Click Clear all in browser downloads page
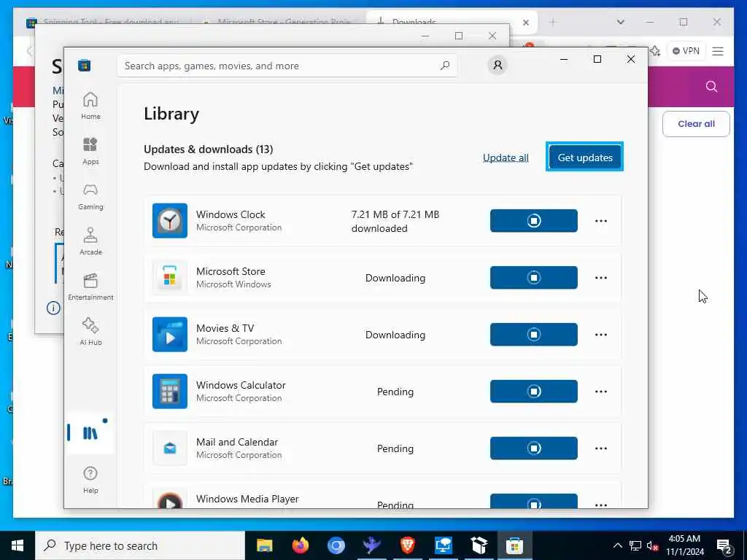 tap(696, 124)
